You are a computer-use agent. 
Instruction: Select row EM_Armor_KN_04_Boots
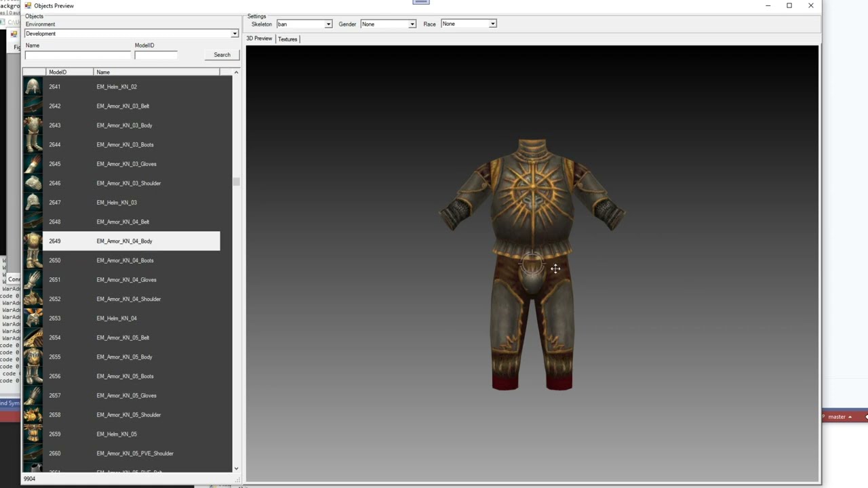pyautogui.click(x=132, y=260)
